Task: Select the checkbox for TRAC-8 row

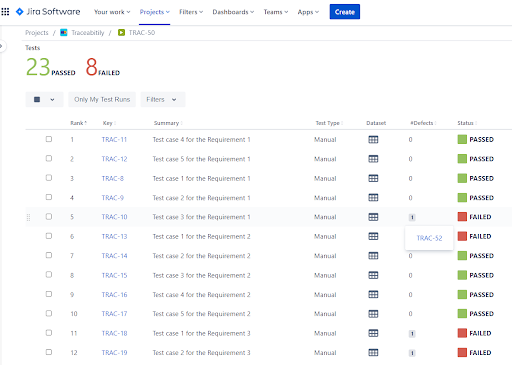Action: (x=49, y=178)
